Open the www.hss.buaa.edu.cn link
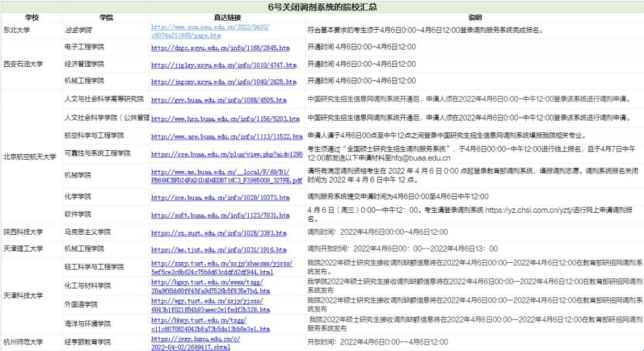Viewport: 644px width, 351px height. [225, 119]
